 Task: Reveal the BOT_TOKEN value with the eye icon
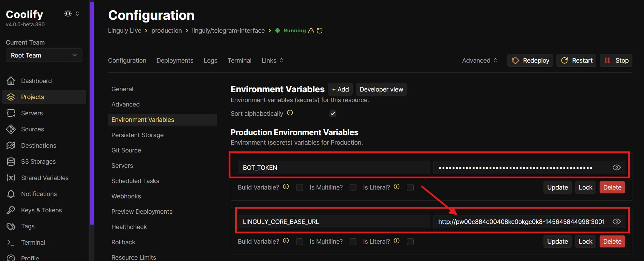pos(617,167)
